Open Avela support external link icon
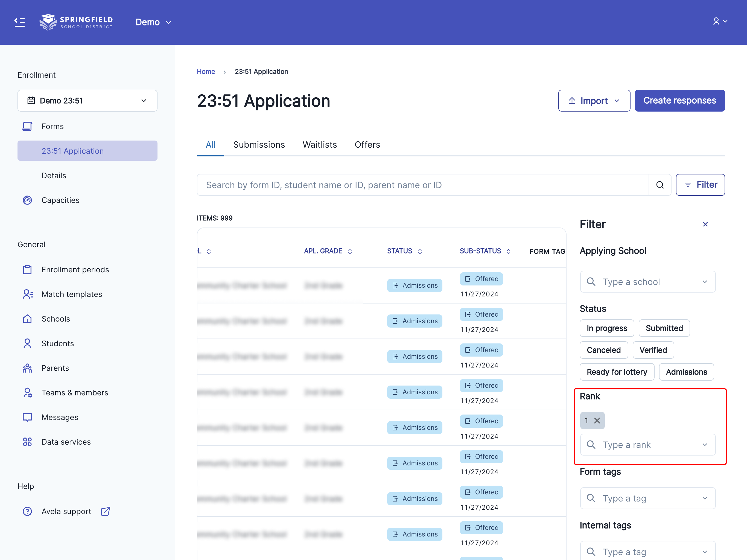 click(105, 511)
